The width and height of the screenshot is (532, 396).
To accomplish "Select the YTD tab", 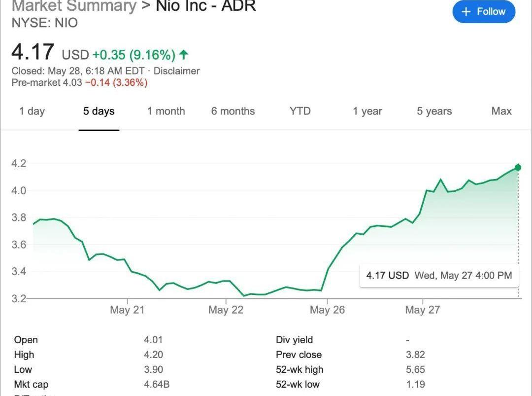I will (300, 111).
